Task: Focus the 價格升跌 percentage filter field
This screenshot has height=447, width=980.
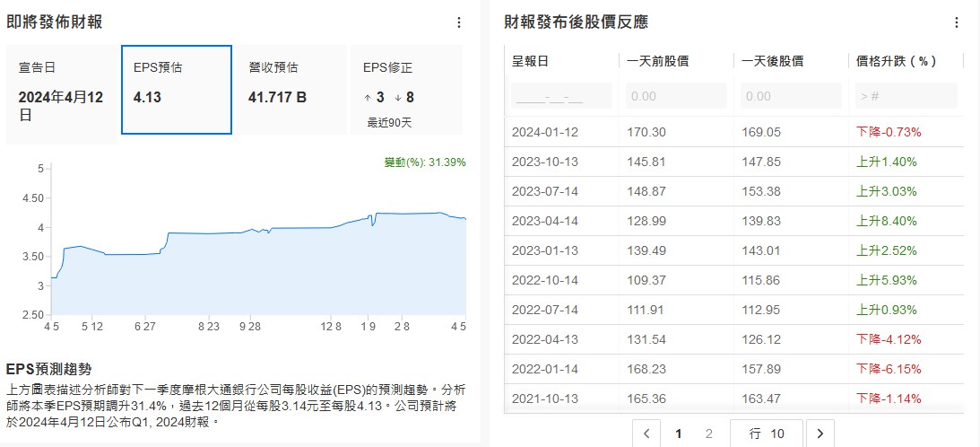Action: [x=906, y=96]
